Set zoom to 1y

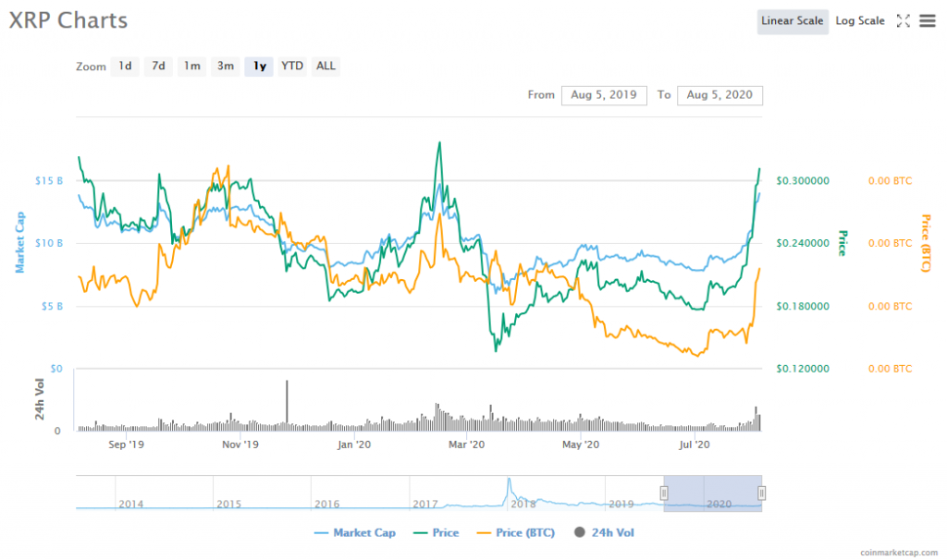[x=259, y=66]
